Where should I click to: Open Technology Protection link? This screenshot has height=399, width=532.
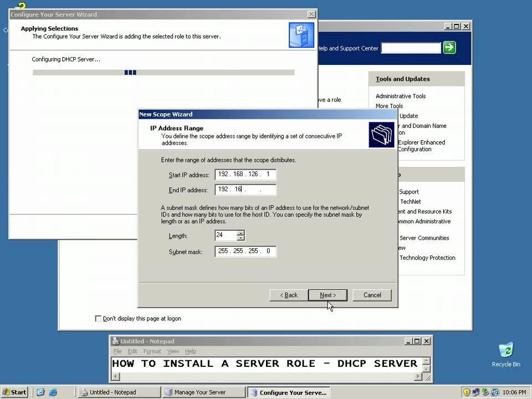click(x=427, y=258)
